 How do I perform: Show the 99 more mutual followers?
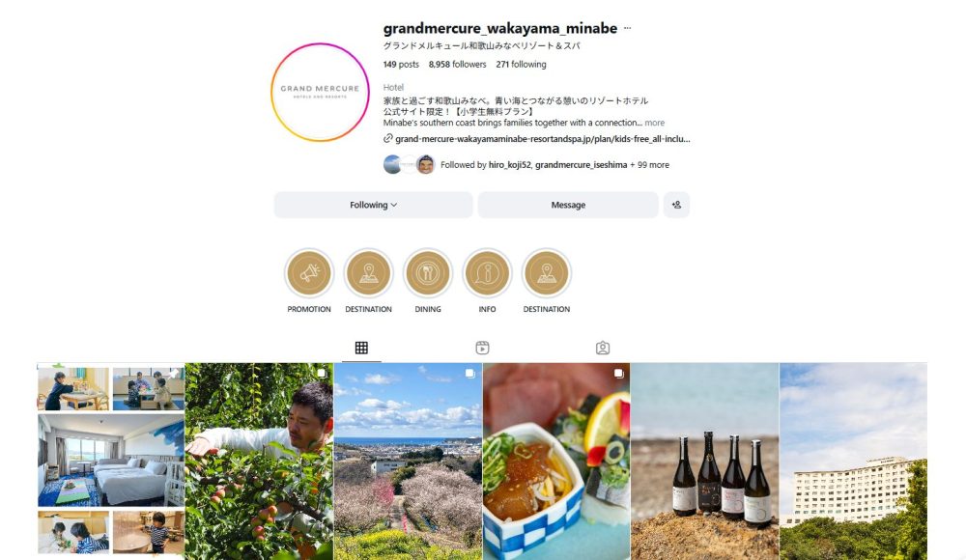click(649, 165)
